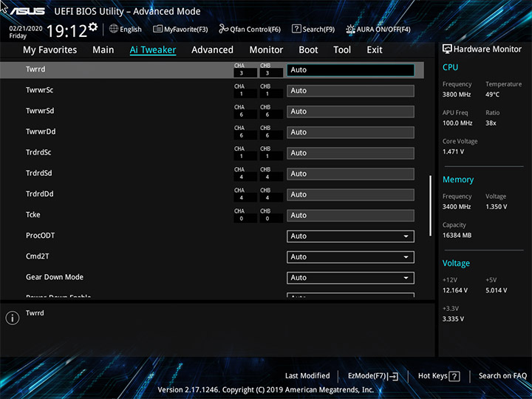Open the Advanced tab
The height and width of the screenshot is (399, 532).
pyautogui.click(x=212, y=50)
